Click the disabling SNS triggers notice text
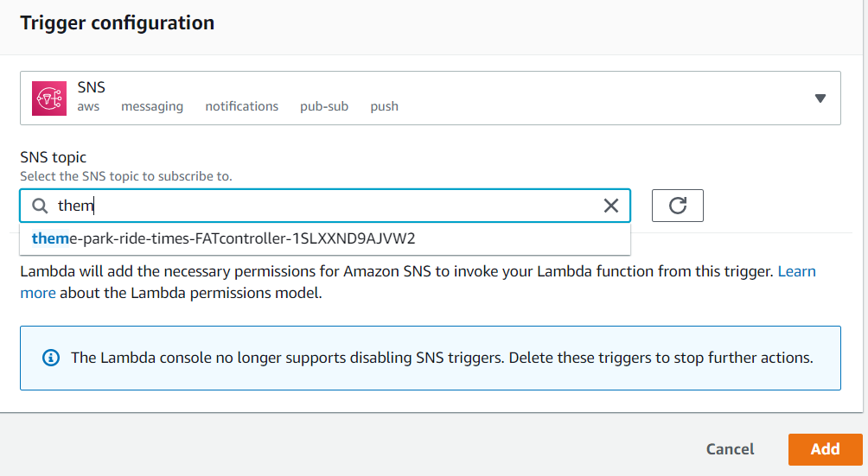The width and height of the screenshot is (868, 476). point(442,358)
